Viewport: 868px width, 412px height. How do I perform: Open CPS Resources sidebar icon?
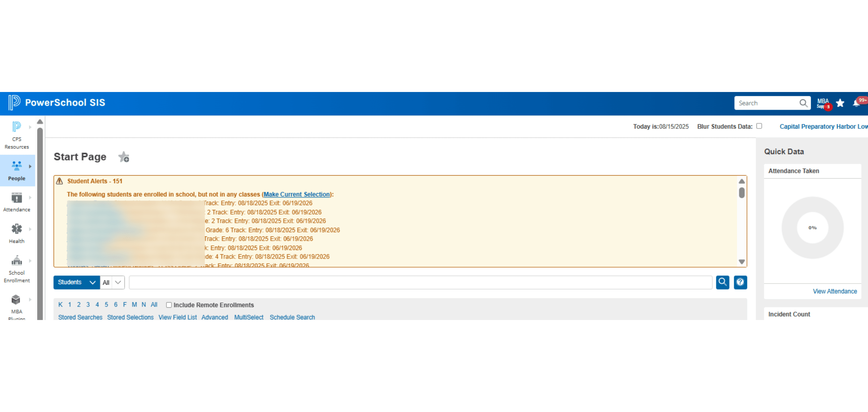pyautogui.click(x=17, y=127)
